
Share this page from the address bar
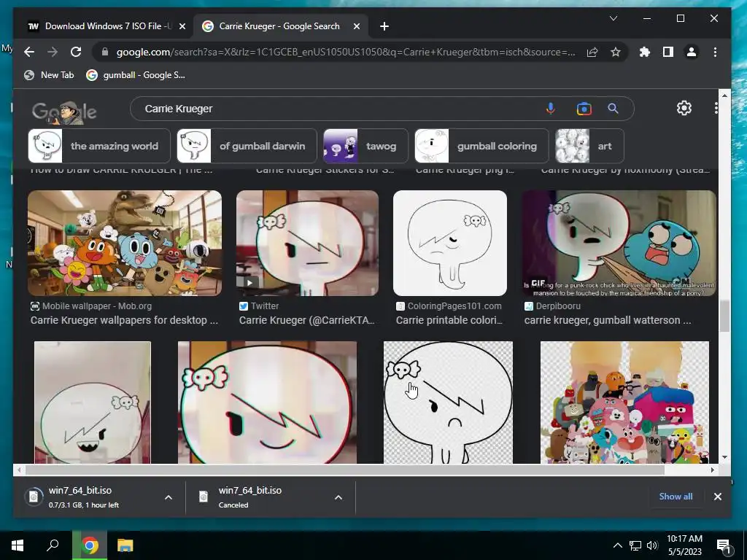pyautogui.click(x=592, y=52)
